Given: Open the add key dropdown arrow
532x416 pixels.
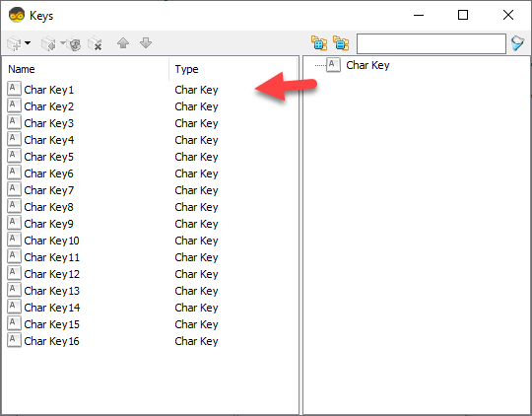Looking at the screenshot, I should pyautogui.click(x=28, y=43).
